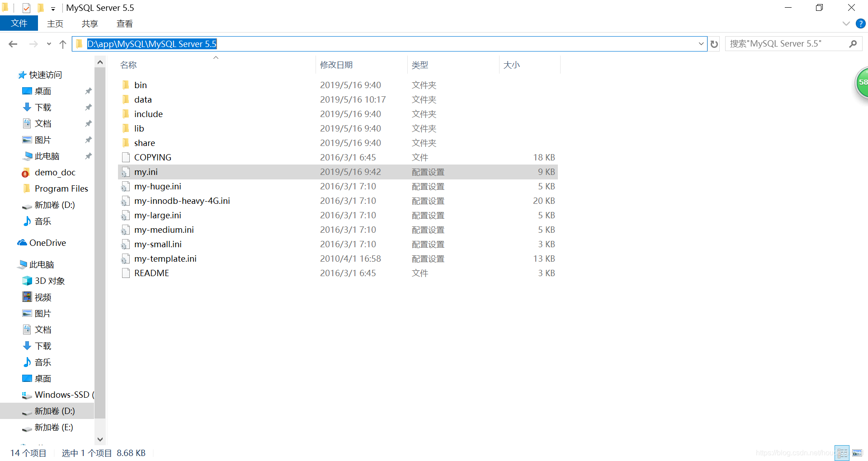The image size is (868, 461).
Task: Select the my-huge.ini file
Action: click(158, 186)
